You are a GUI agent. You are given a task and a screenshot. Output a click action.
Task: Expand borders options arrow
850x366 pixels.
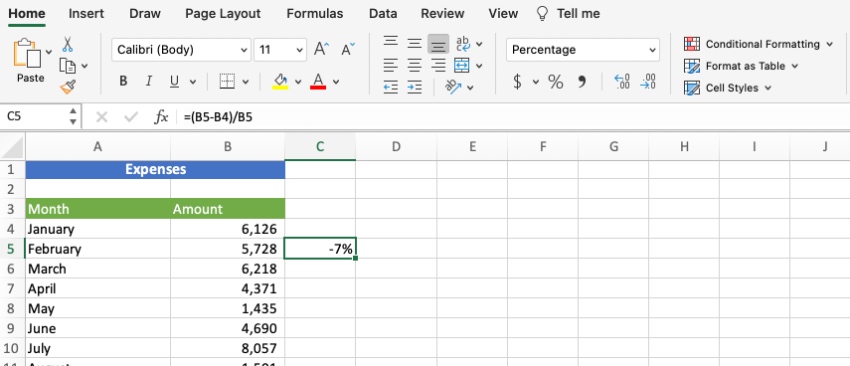(246, 82)
